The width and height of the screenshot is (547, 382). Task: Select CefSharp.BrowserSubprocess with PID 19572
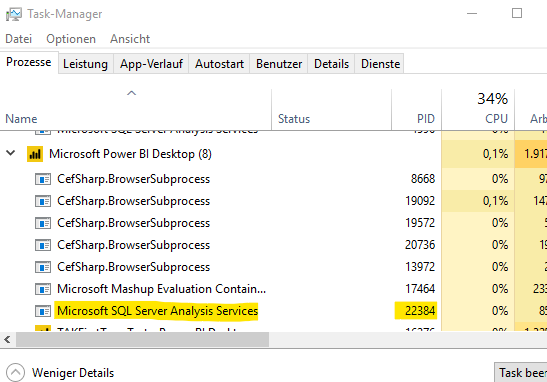[274, 223]
